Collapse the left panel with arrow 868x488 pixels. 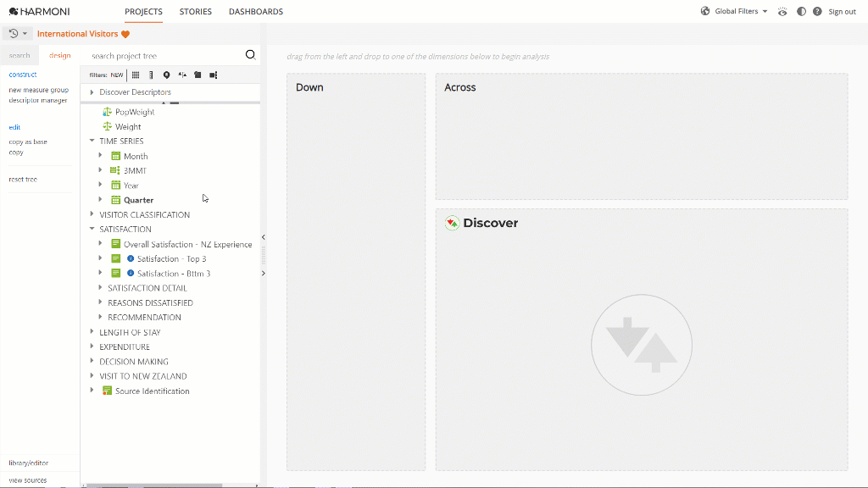click(264, 237)
